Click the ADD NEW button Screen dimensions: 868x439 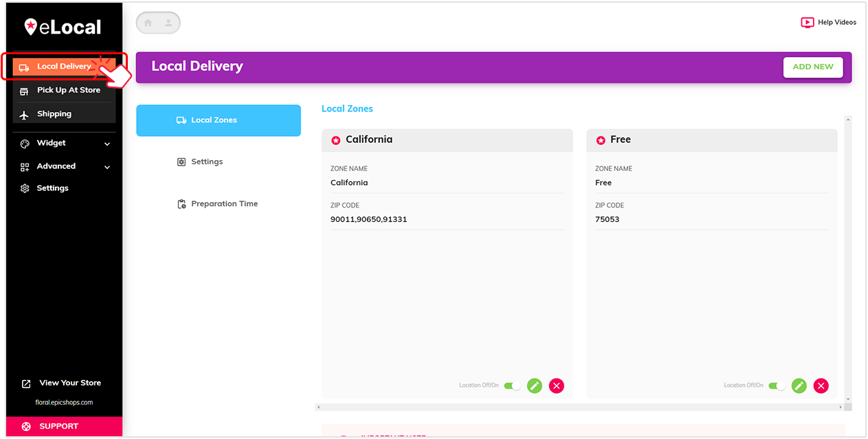[813, 67]
